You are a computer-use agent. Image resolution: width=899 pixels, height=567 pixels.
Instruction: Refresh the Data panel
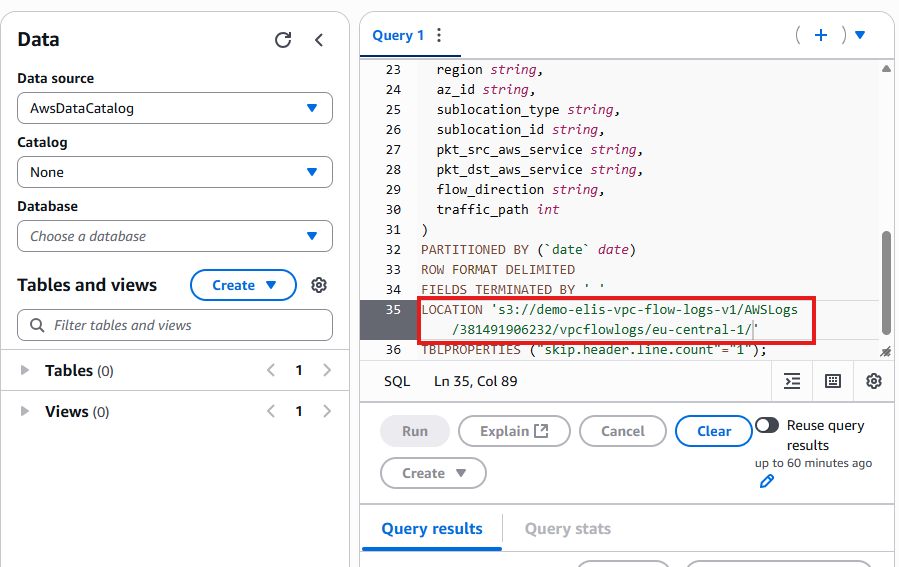283,40
